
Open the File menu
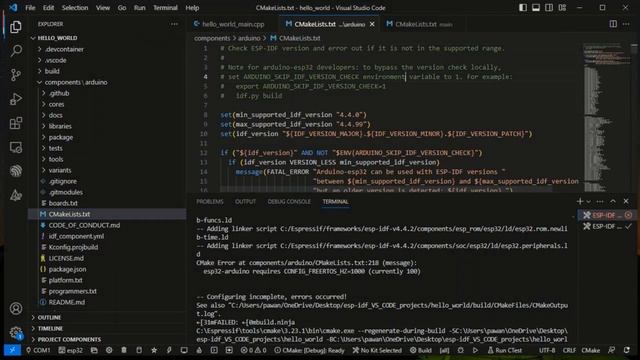click(x=30, y=8)
